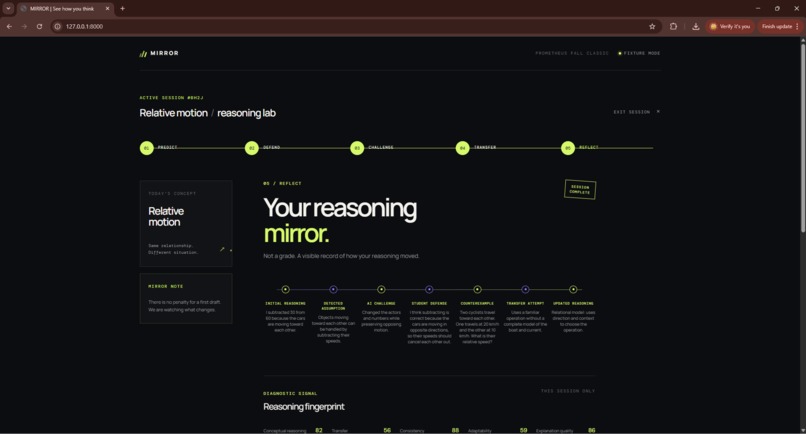The width and height of the screenshot is (806, 434).
Task: Open the browser extensions menu
Action: (x=673, y=26)
